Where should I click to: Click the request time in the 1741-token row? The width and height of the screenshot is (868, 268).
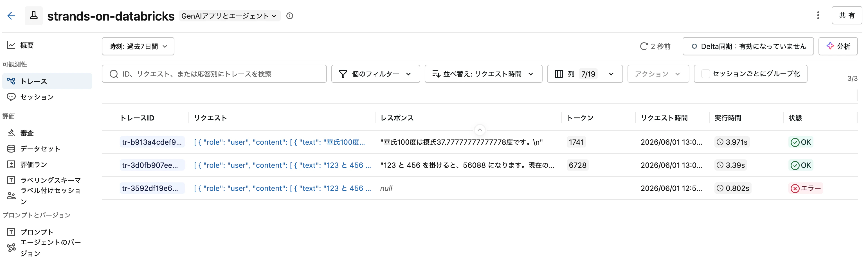coord(671,142)
